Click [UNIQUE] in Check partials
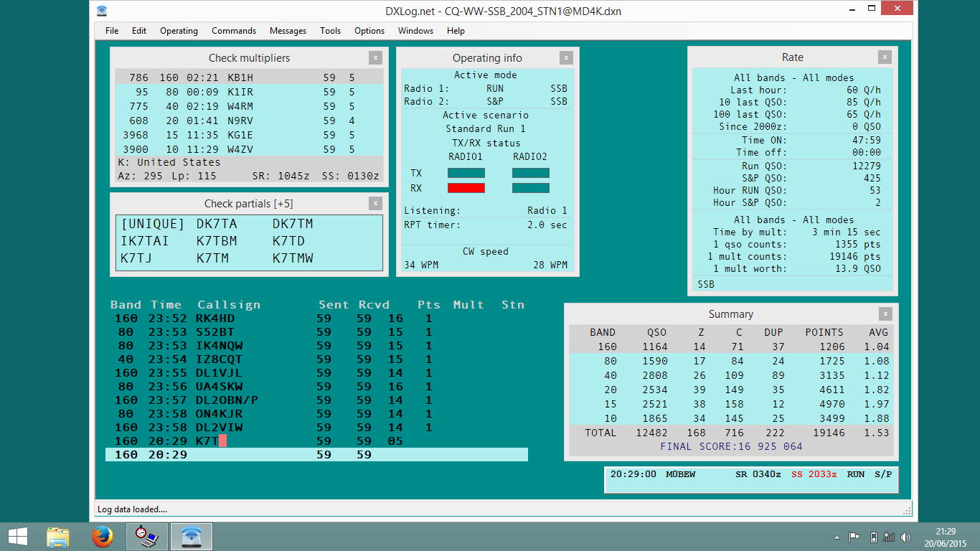 [153, 224]
